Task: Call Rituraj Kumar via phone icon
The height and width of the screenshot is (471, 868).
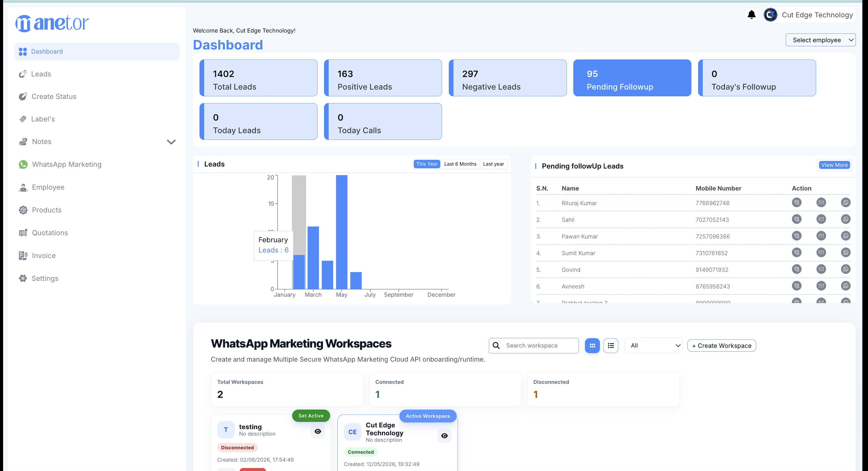Action: [797, 202]
